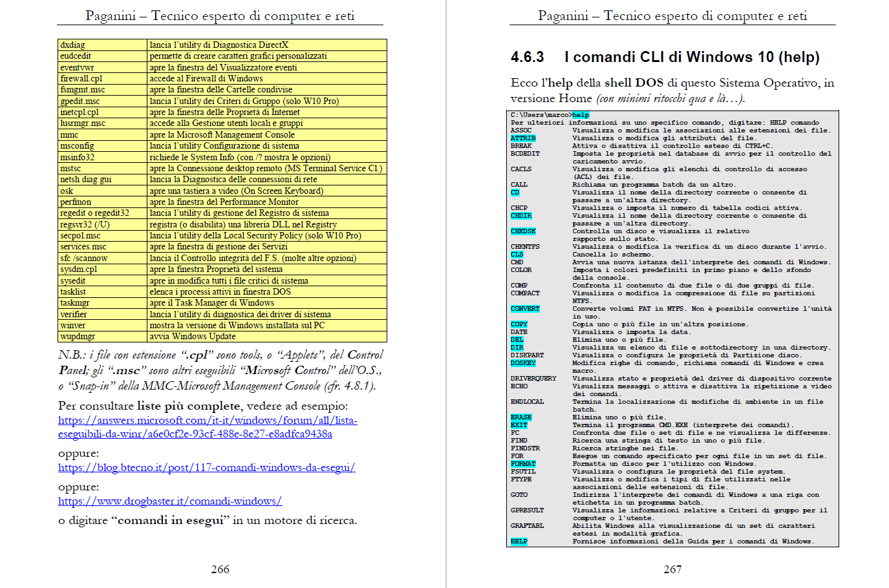Click the 'mstsc' table cell
This screenshot has height=588, width=889.
point(103,168)
